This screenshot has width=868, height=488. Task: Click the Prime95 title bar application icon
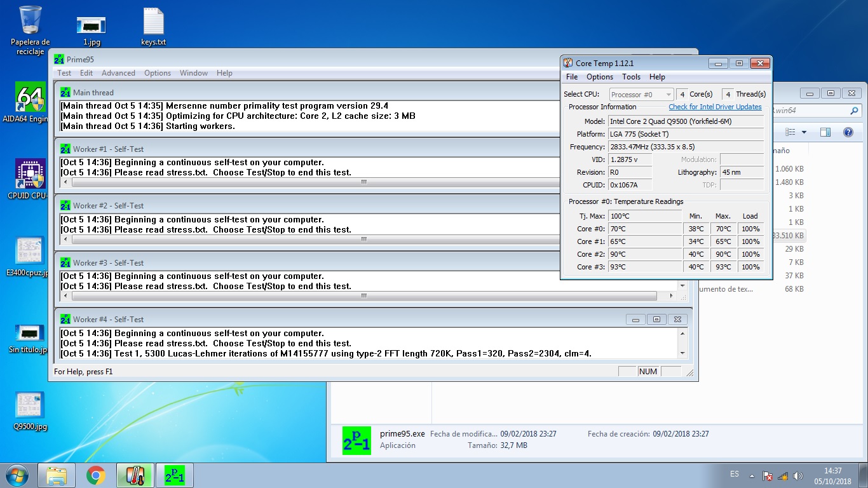[58, 59]
